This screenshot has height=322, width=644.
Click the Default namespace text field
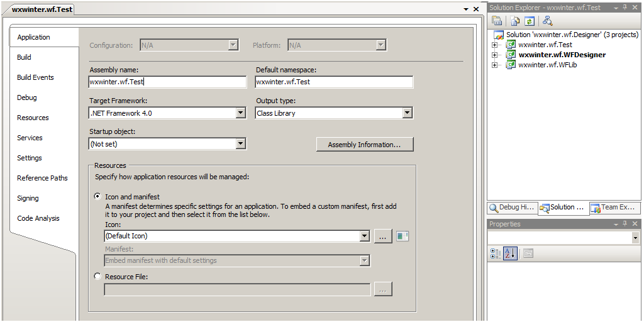pos(334,82)
